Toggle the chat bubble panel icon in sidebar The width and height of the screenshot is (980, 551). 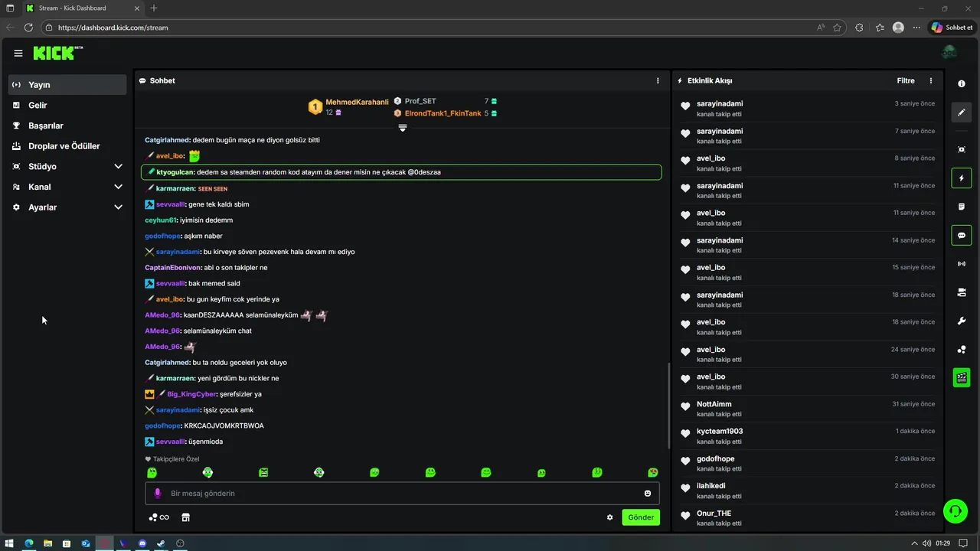962,235
